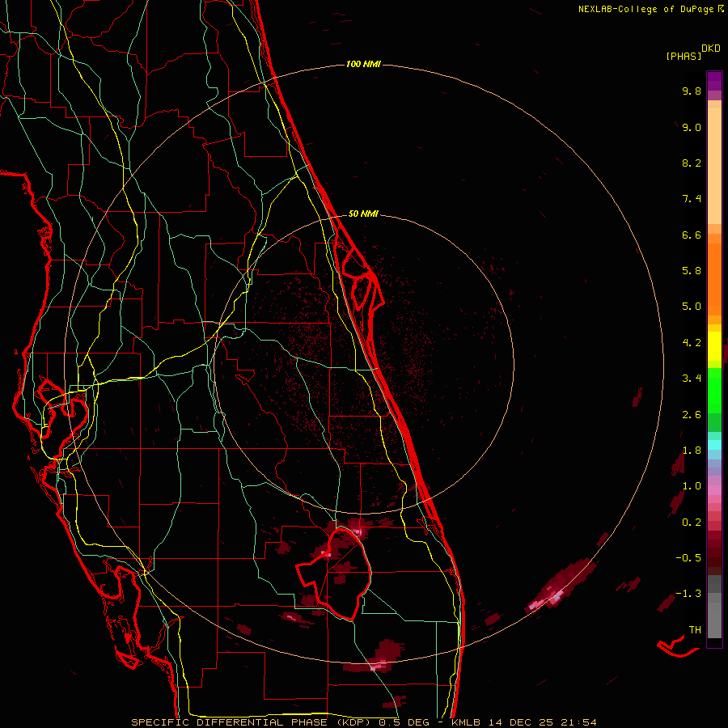
Task: Click the 100 NMI range ring label
Action: tap(363, 64)
